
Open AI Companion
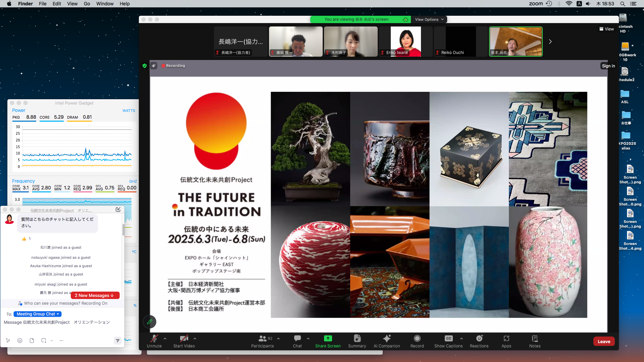[x=387, y=341]
